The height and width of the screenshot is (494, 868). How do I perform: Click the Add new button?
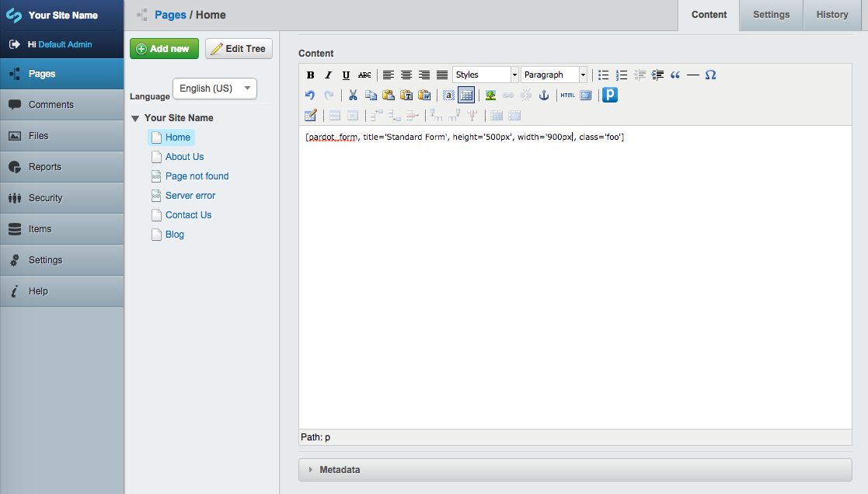pyautogui.click(x=164, y=48)
